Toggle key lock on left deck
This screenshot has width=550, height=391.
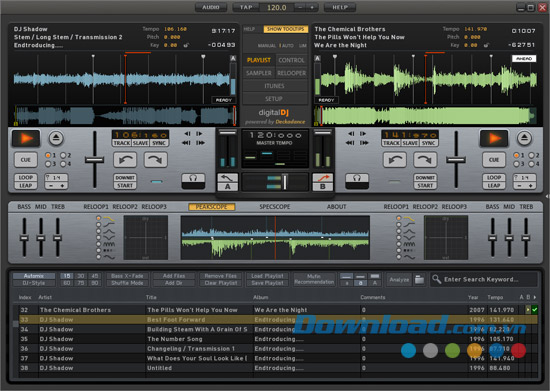186,45
